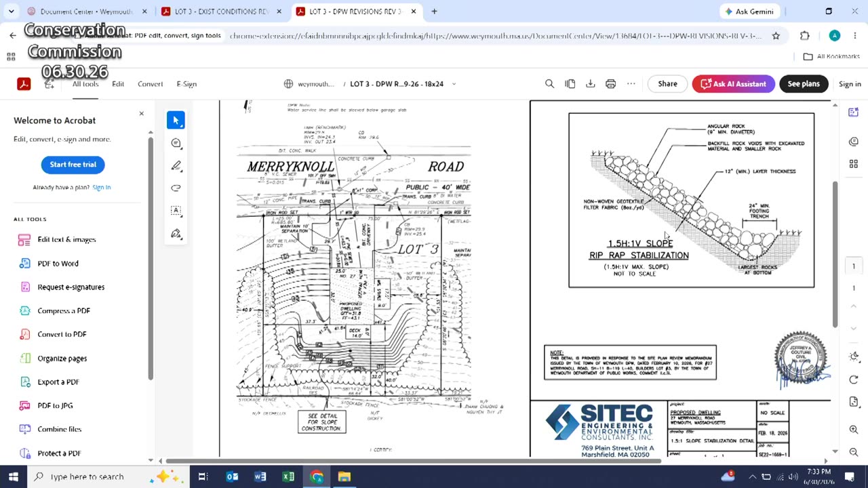Click the weymouth site globe label

coord(309,84)
